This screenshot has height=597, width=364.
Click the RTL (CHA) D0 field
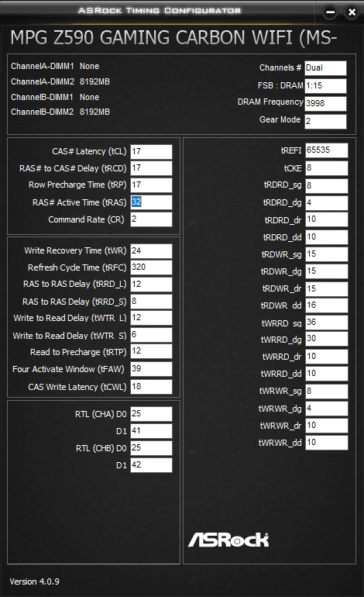click(x=151, y=414)
